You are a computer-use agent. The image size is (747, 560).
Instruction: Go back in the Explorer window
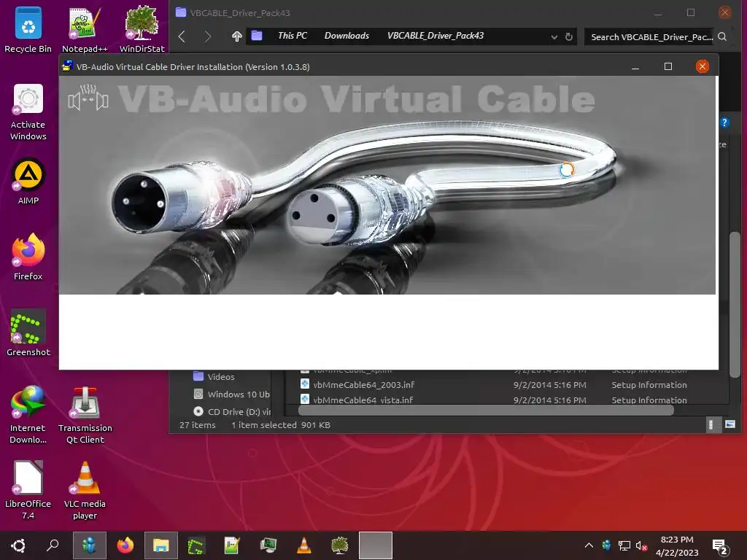point(182,36)
